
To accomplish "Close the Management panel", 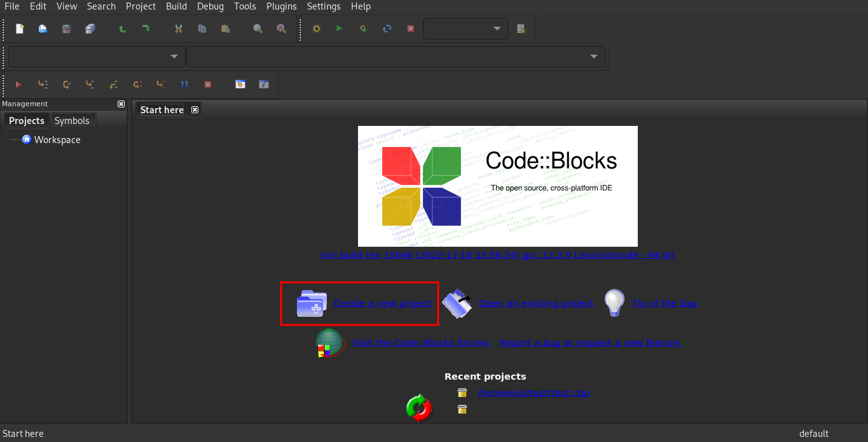I will click(121, 104).
